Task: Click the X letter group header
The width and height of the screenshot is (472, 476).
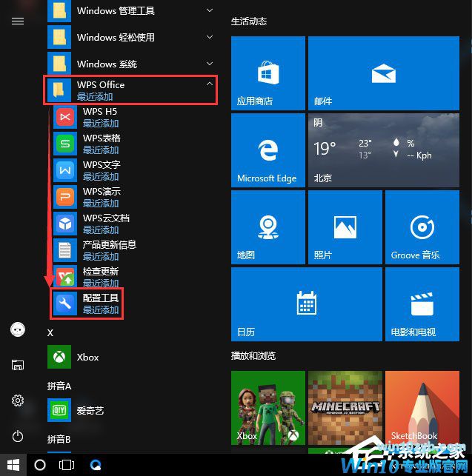Action: tap(50, 332)
